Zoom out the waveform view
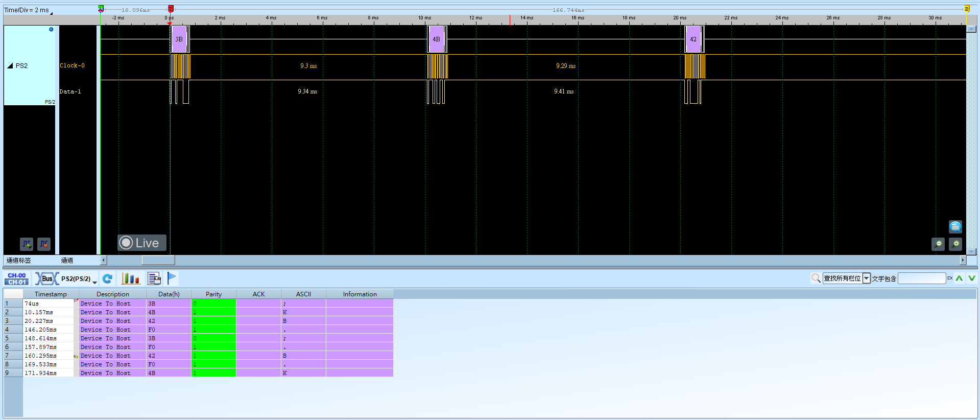Viewport: 980px width, 420px height. [938, 244]
